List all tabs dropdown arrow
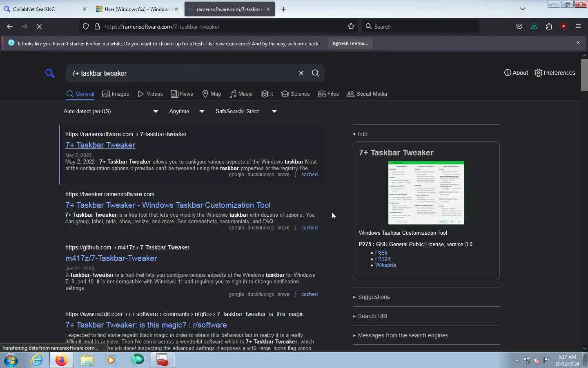Image resolution: width=588 pixels, height=368 pixels. pos(523,9)
